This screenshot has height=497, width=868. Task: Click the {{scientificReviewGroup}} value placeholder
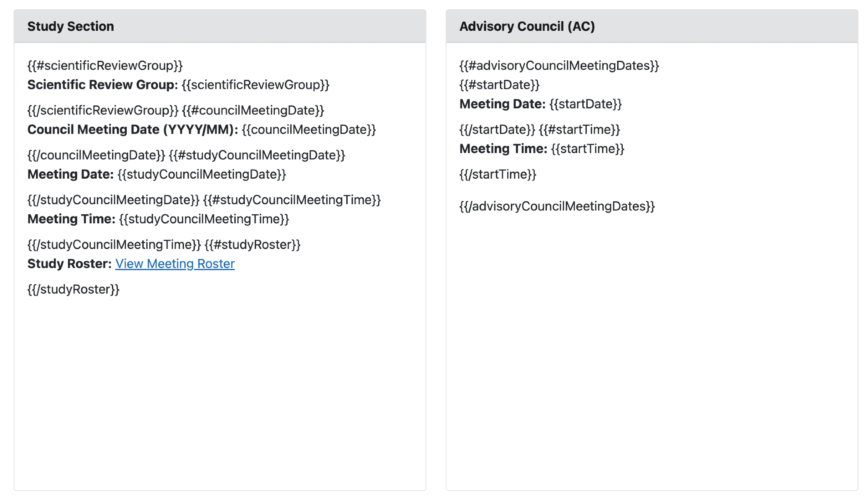[x=256, y=85]
